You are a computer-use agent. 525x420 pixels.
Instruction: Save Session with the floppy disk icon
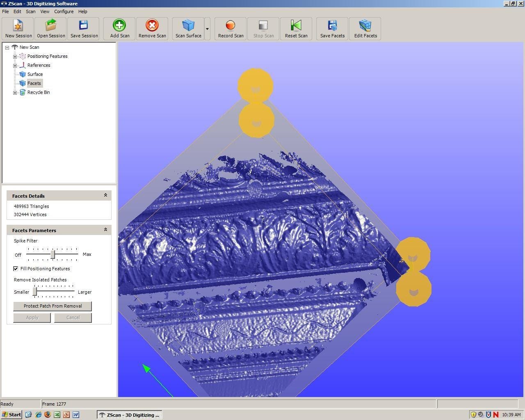pos(84,29)
